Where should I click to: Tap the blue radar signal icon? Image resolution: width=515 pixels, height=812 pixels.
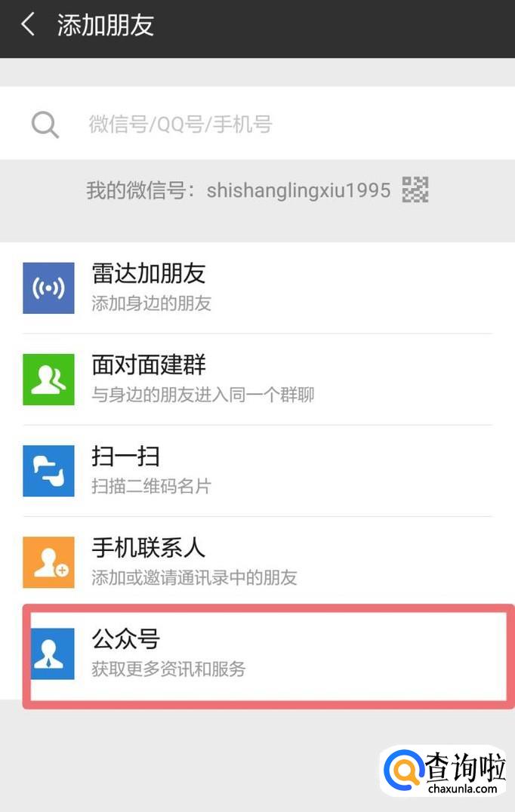[x=48, y=288]
